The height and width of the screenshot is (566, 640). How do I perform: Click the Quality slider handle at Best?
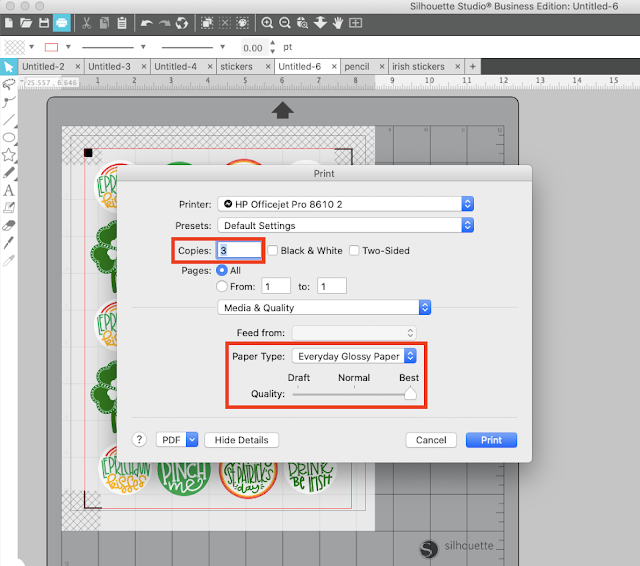(x=410, y=393)
